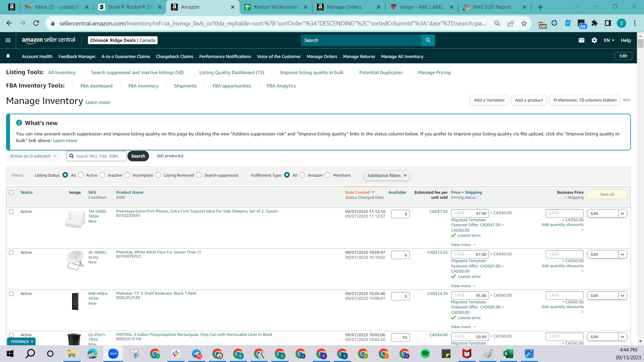The width and height of the screenshot is (644, 362).
Task: Open the Chrome profile avatar S
Action: (622, 23)
